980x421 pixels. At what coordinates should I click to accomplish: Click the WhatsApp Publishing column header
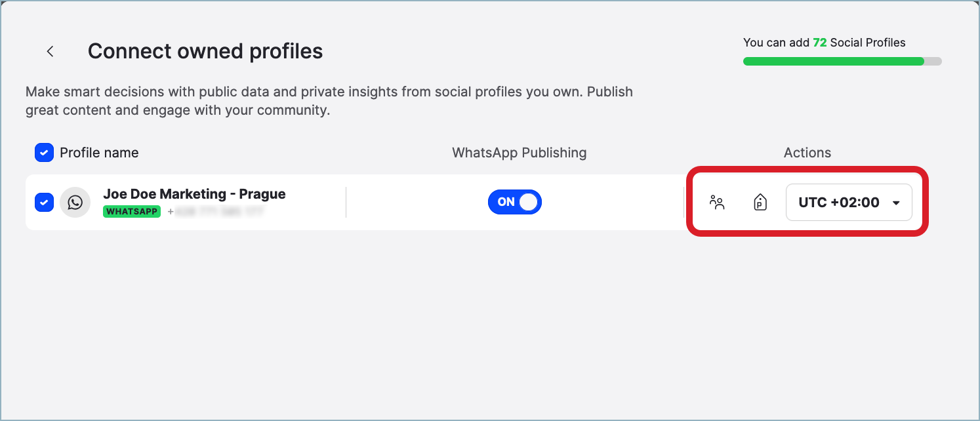click(x=519, y=153)
